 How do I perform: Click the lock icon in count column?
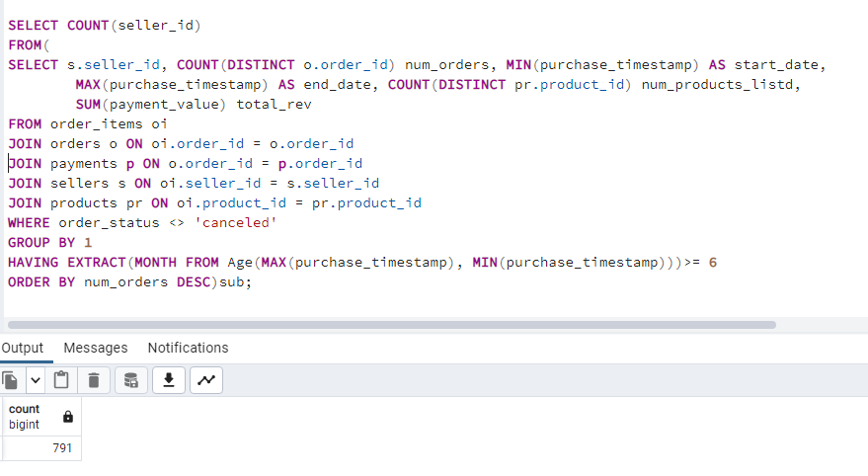point(68,417)
